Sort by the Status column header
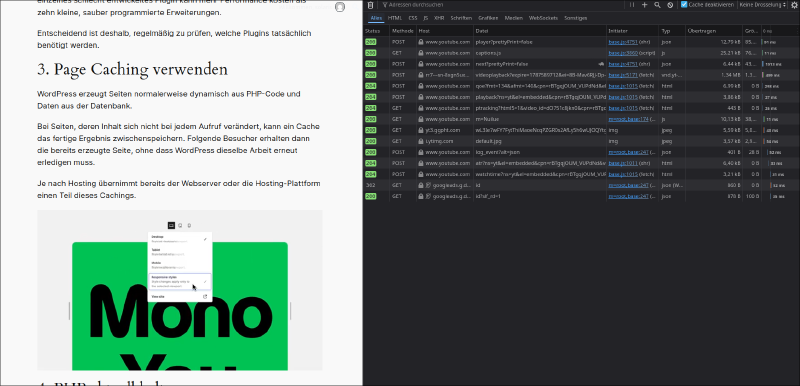 [x=376, y=31]
